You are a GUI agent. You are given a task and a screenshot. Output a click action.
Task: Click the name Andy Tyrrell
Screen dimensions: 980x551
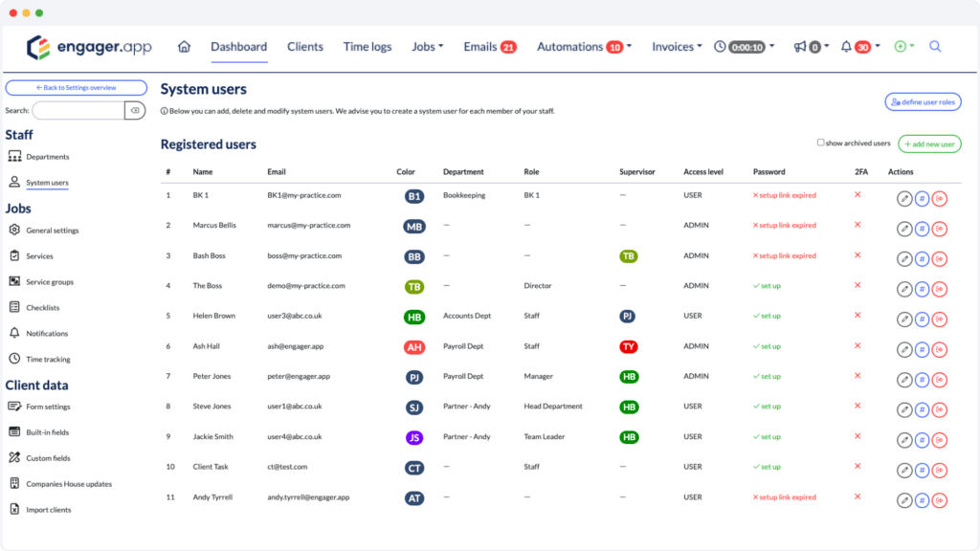click(x=212, y=497)
